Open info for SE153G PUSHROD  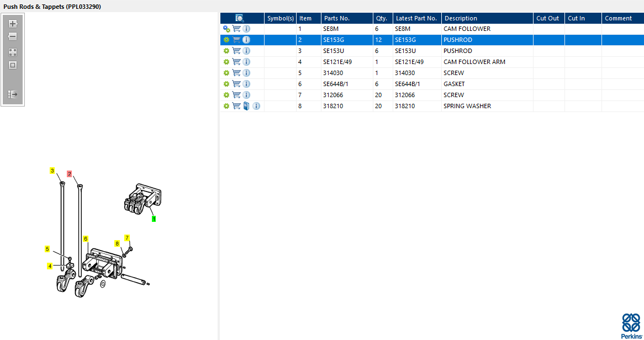(x=246, y=40)
